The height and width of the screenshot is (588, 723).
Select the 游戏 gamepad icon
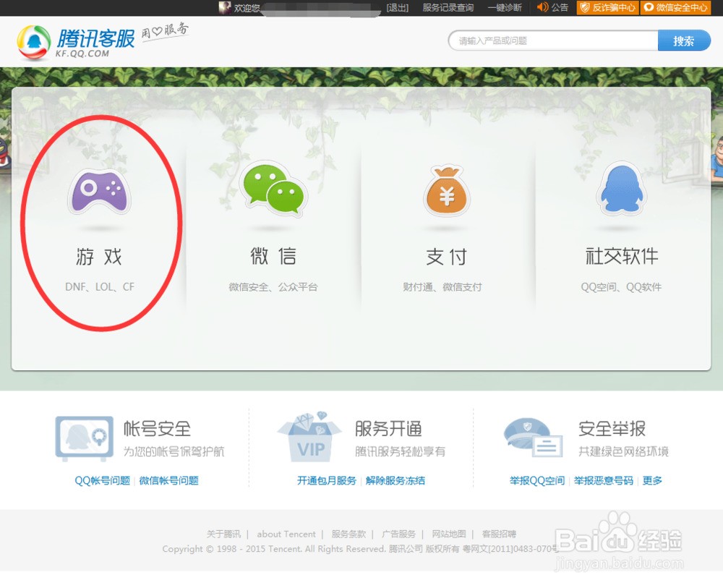(99, 189)
